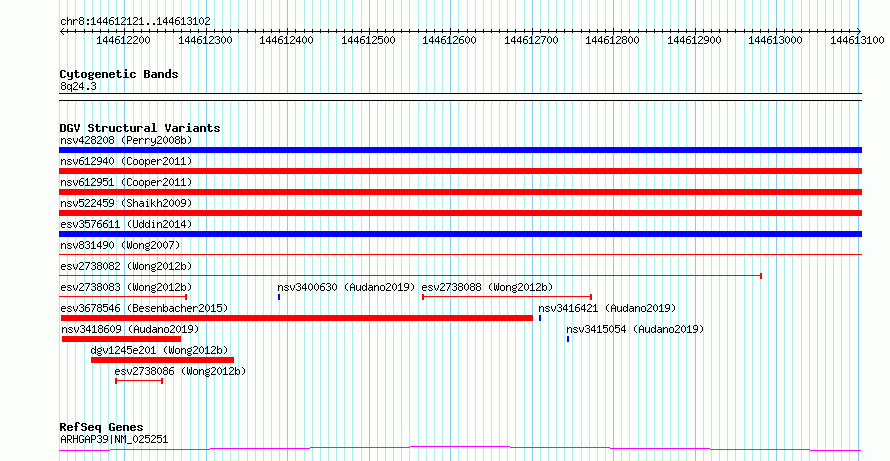Open the nsv612951 (Cooper2011) label
This screenshot has width=890, height=461.
pyautogui.click(x=126, y=182)
